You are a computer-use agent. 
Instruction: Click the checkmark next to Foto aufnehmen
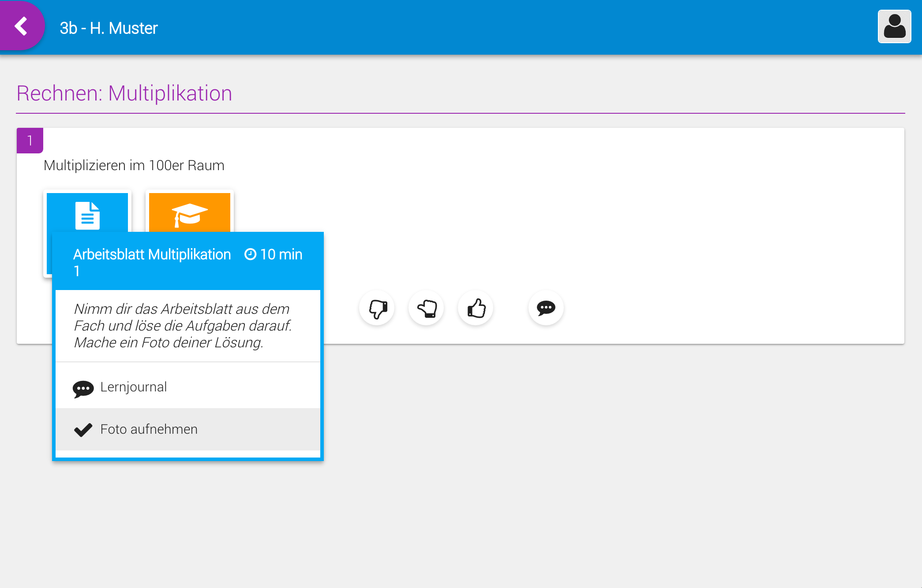[x=83, y=430]
